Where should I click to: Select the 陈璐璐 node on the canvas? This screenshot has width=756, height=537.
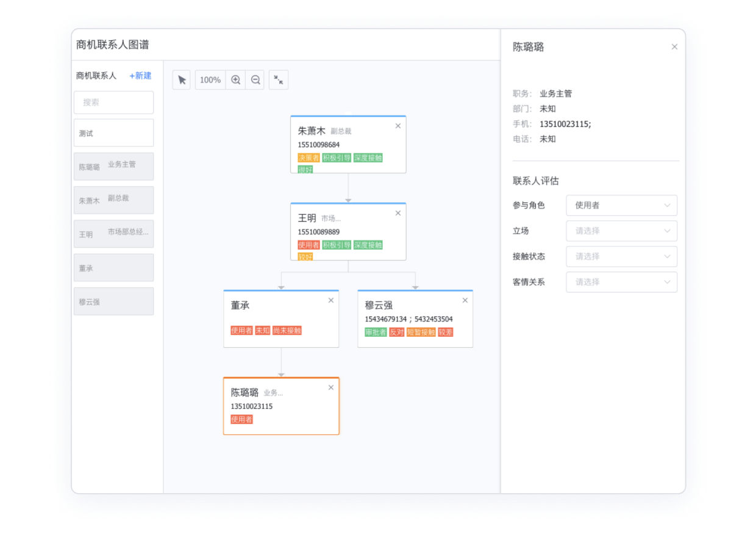tap(280, 406)
